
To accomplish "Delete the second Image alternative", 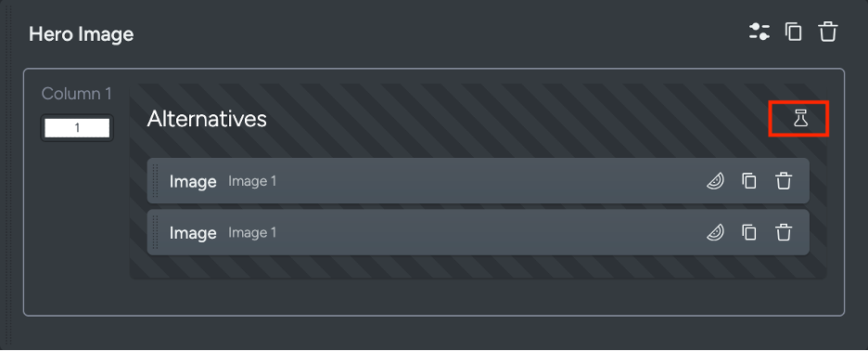I will pyautogui.click(x=784, y=232).
